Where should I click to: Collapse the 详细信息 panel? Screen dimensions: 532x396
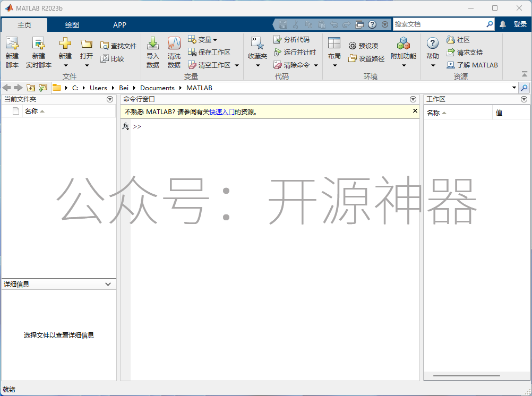[x=108, y=284]
